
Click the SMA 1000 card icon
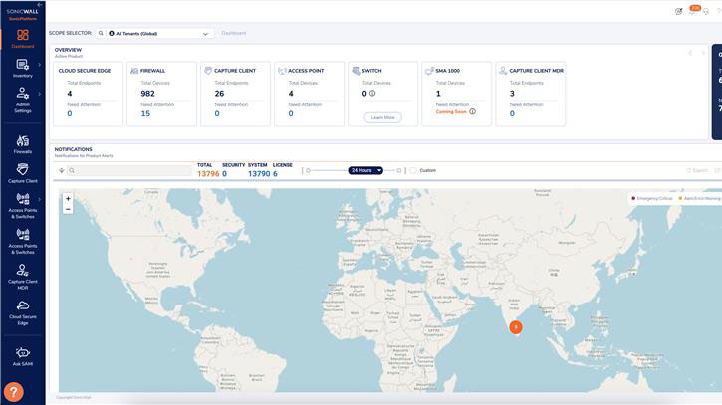tap(429, 71)
